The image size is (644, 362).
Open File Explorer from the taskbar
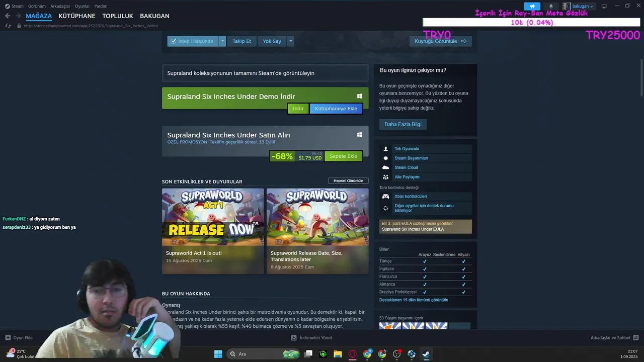338,354
